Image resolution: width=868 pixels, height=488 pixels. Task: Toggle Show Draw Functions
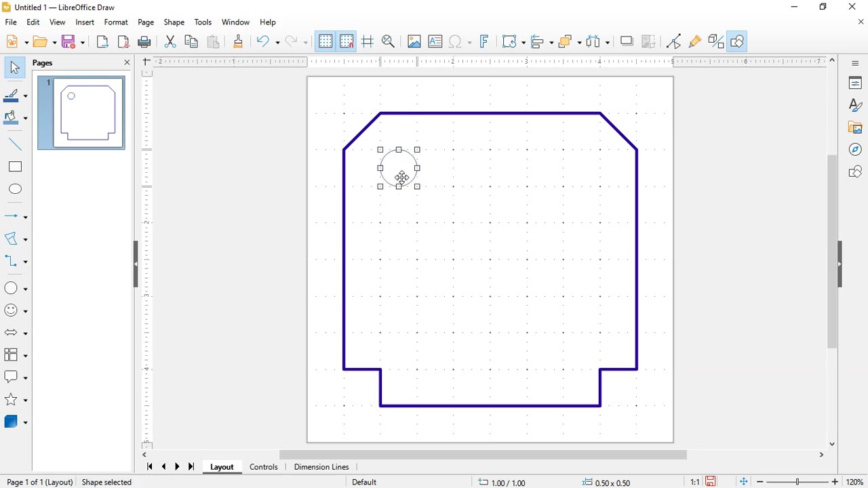[x=738, y=41]
